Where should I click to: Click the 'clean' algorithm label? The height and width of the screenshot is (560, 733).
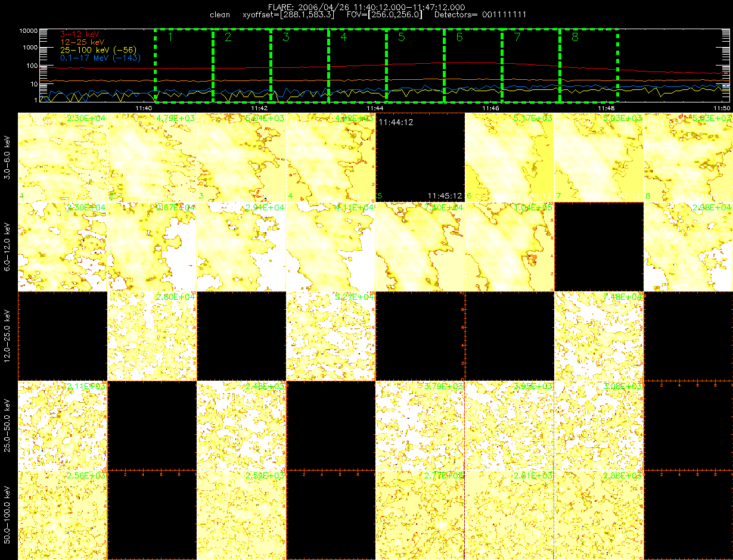220,14
